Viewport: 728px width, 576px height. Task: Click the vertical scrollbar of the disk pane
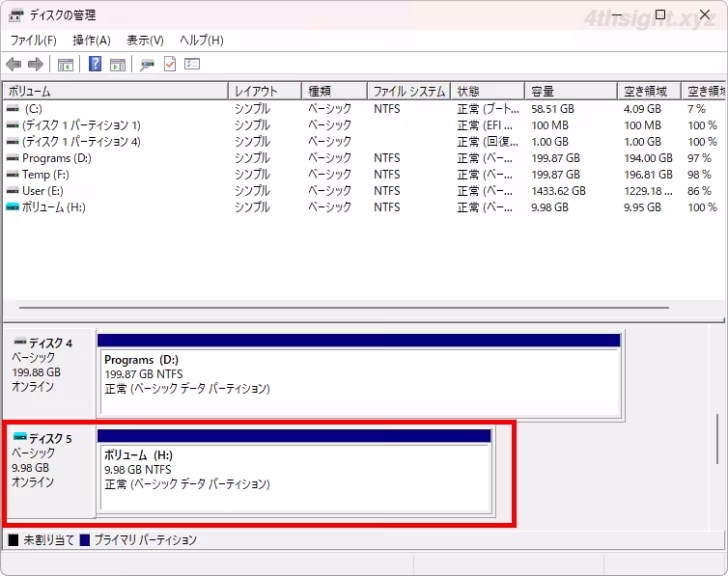pyautogui.click(x=717, y=439)
